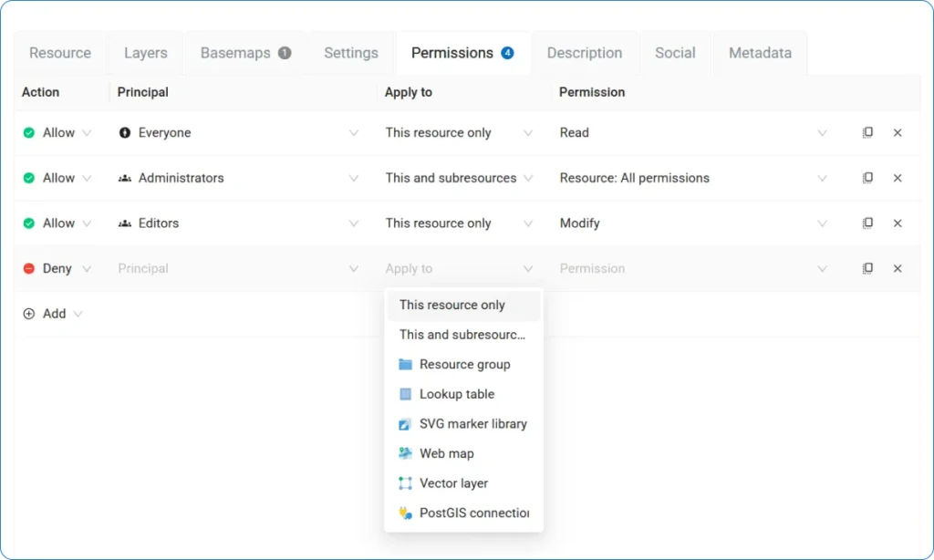Duplicate the Editors permission row
Screen dimensions: 934x560
(867, 223)
